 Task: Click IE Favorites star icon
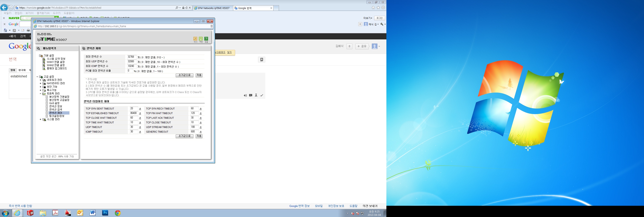pyautogui.click(x=378, y=8)
